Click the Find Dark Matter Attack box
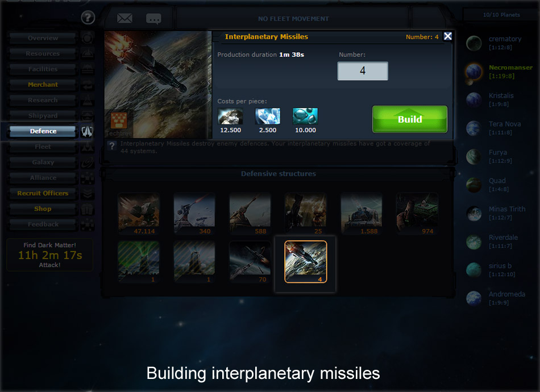The width and height of the screenshot is (540, 392). [x=49, y=255]
